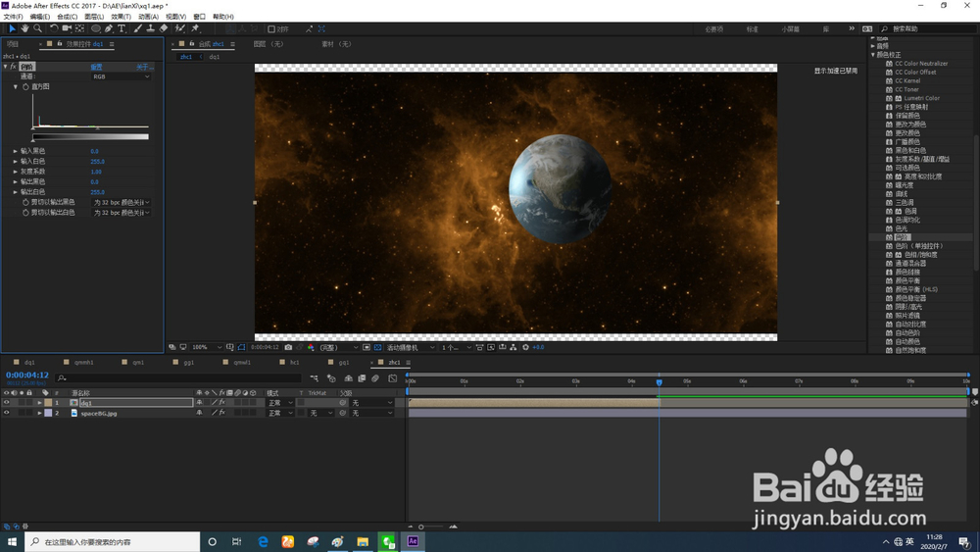980x552 pixels.
Task: Click the motion blur icon in timeline header
Action: tap(375, 378)
